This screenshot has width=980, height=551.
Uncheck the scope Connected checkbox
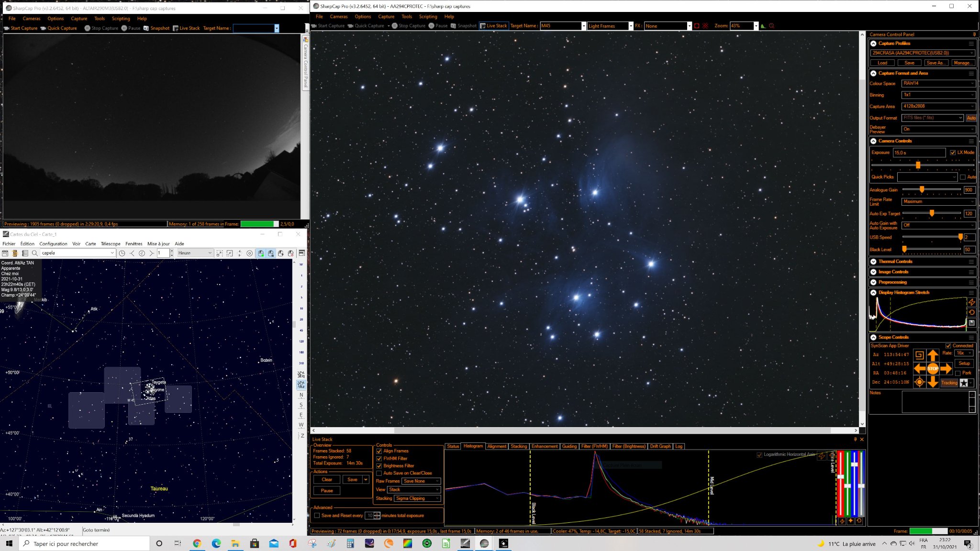[948, 346]
